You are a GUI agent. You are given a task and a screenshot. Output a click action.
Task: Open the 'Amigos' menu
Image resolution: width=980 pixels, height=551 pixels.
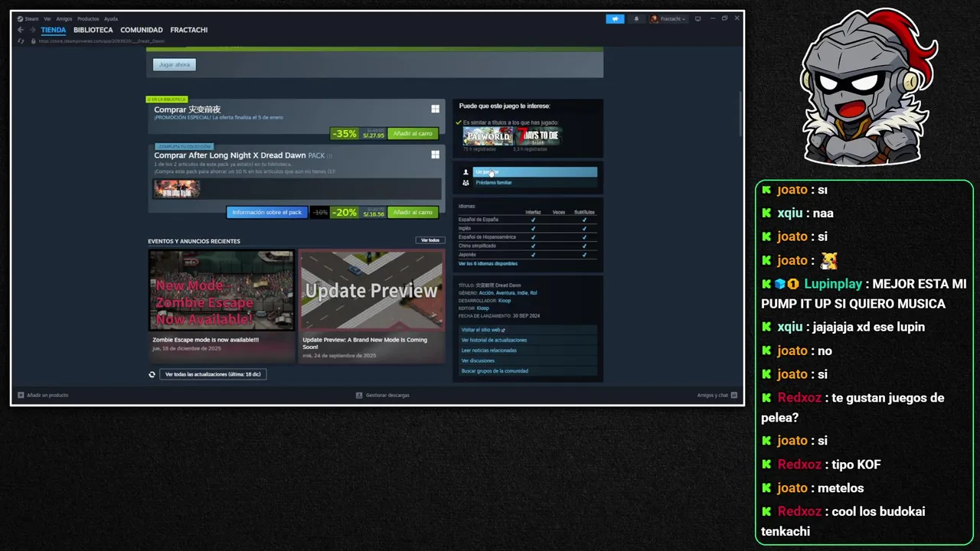point(64,19)
